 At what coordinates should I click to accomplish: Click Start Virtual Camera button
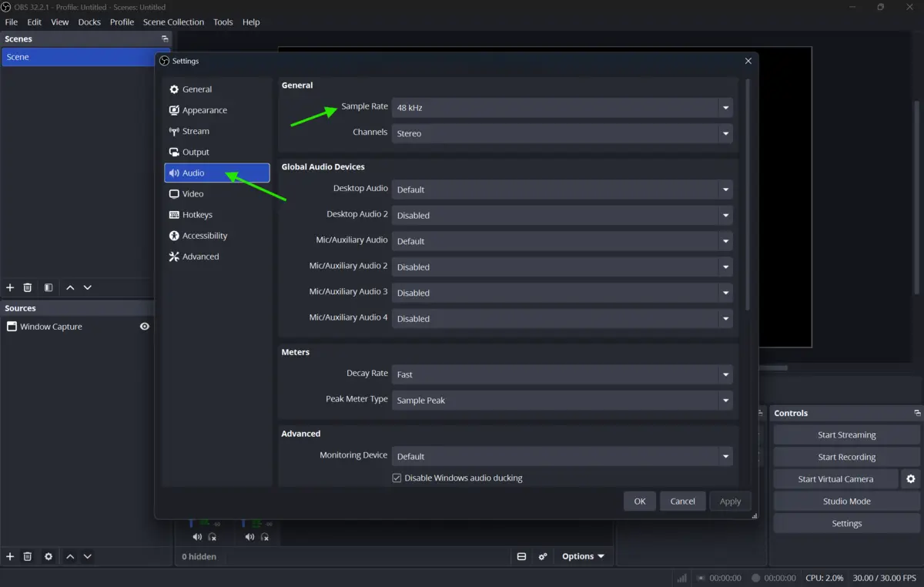[x=835, y=479]
